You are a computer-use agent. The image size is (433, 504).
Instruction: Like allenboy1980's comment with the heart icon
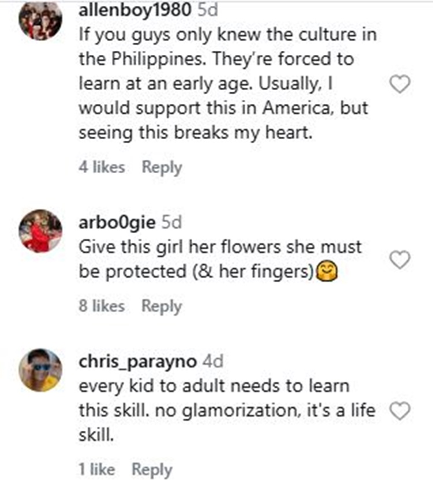coord(400,84)
